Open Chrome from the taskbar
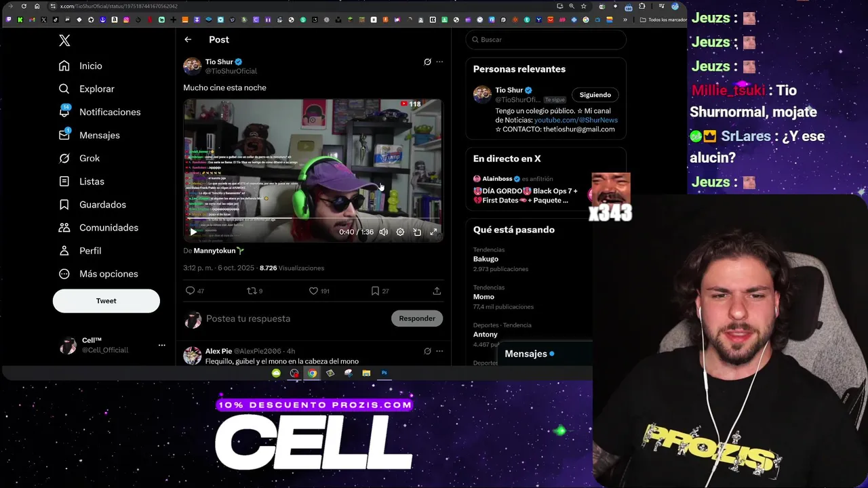Screen dimensions: 868x488 click(312, 373)
